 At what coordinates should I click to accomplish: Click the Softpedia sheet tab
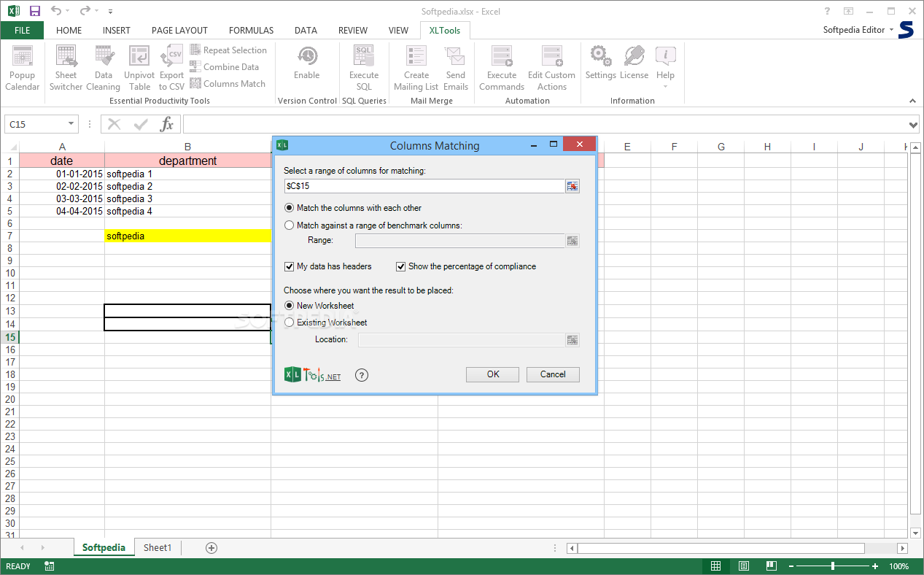(104, 547)
